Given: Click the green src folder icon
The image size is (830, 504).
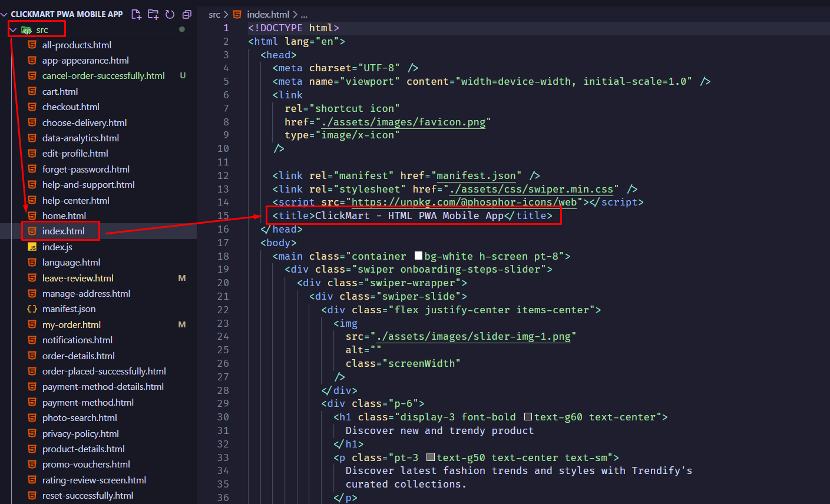Looking at the screenshot, I should tap(27, 29).
